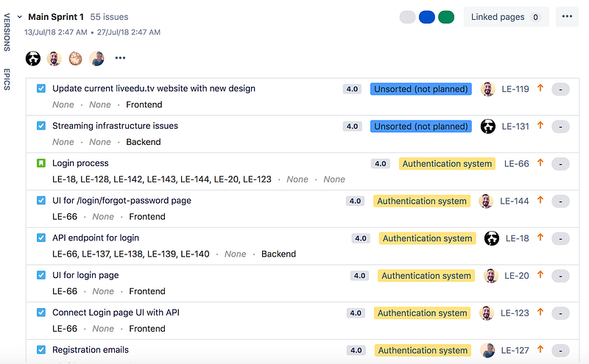The height and width of the screenshot is (364, 589).
Task: Open issue key LE-127
Action: tap(515, 351)
